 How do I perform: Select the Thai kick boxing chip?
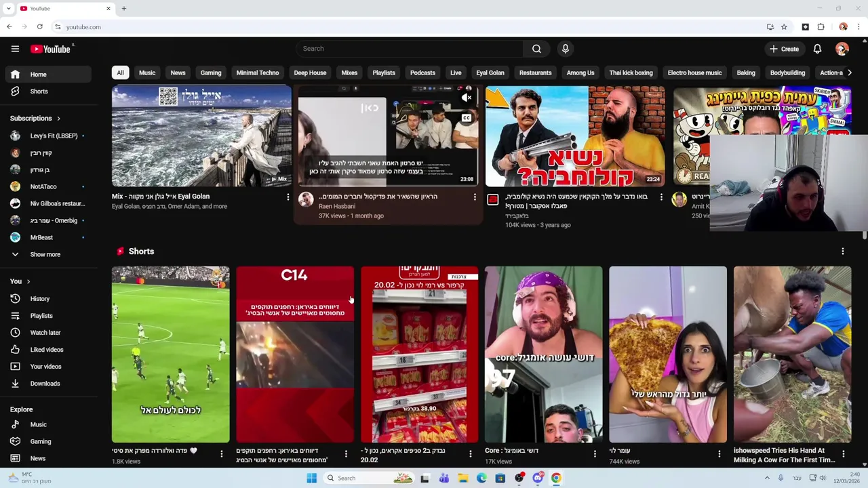click(631, 73)
